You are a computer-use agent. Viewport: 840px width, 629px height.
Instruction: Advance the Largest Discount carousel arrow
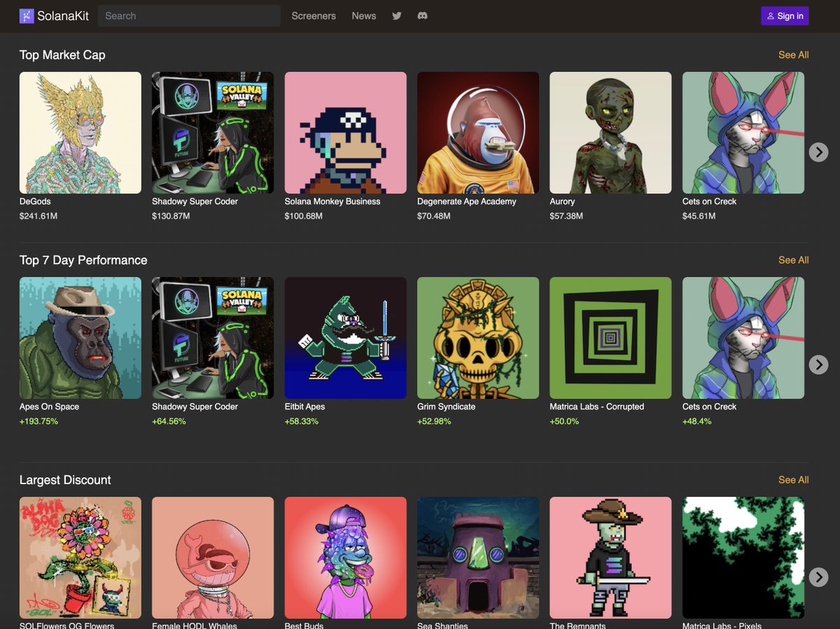(818, 577)
